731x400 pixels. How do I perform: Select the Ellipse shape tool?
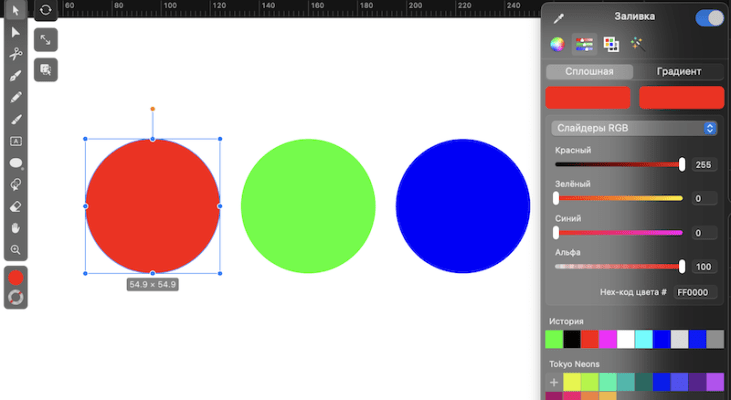coord(16,163)
